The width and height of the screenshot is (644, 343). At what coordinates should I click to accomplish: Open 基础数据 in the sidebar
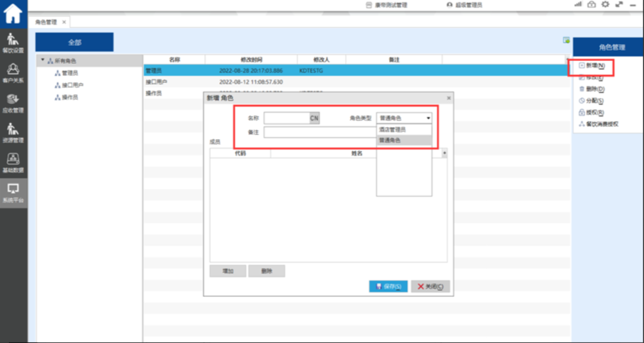click(13, 163)
